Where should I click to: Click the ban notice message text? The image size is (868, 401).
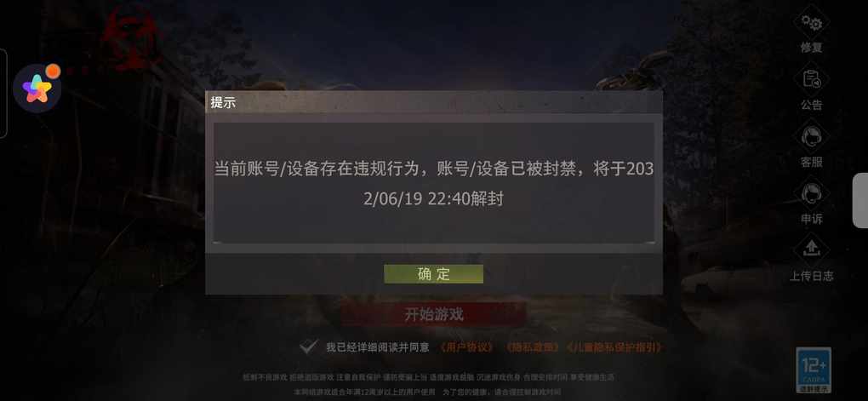coord(434,184)
